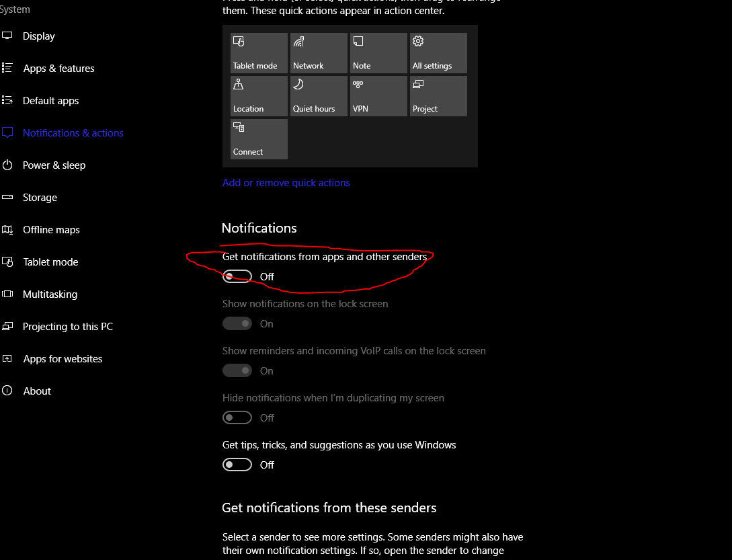Click the Storage drive icon

[x=7, y=197]
